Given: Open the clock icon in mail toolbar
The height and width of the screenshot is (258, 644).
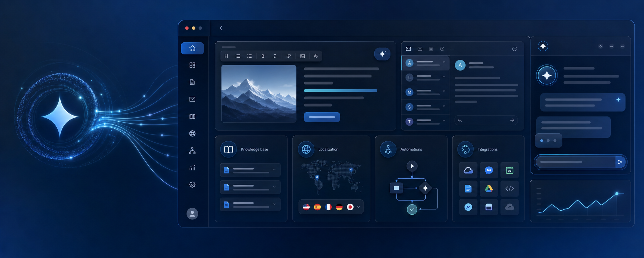Looking at the screenshot, I should [x=442, y=49].
